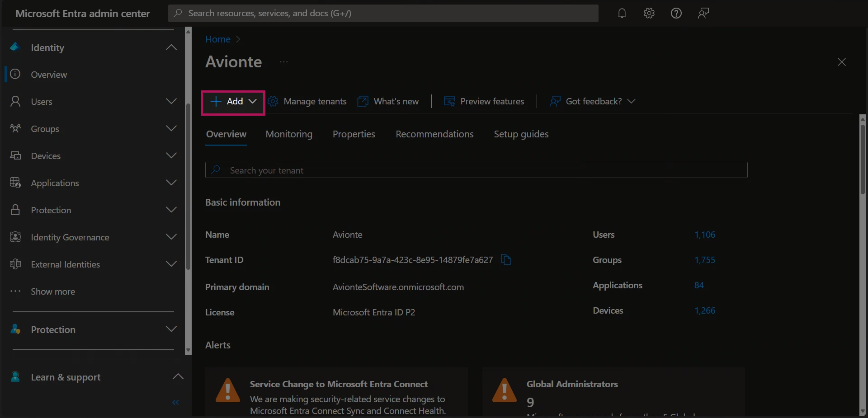
Task: Click the Manage tenants gear button
Action: pos(307,101)
